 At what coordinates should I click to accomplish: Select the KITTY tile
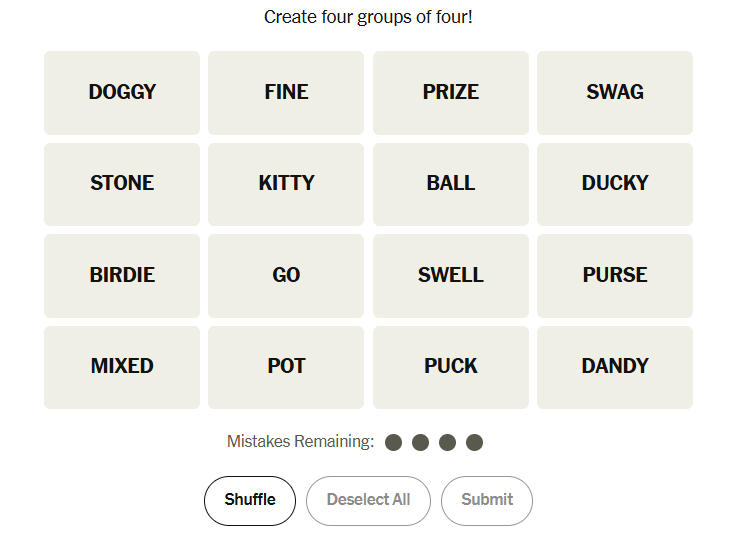coord(286,184)
